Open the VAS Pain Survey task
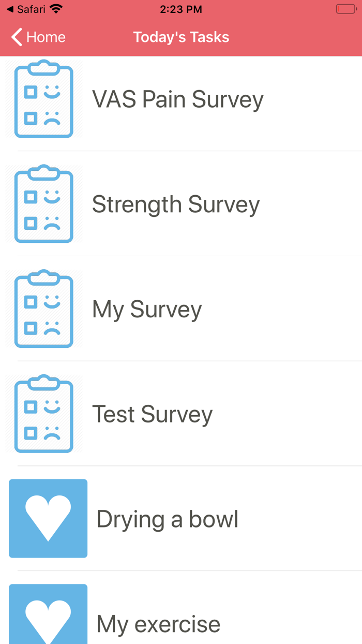 click(x=177, y=99)
